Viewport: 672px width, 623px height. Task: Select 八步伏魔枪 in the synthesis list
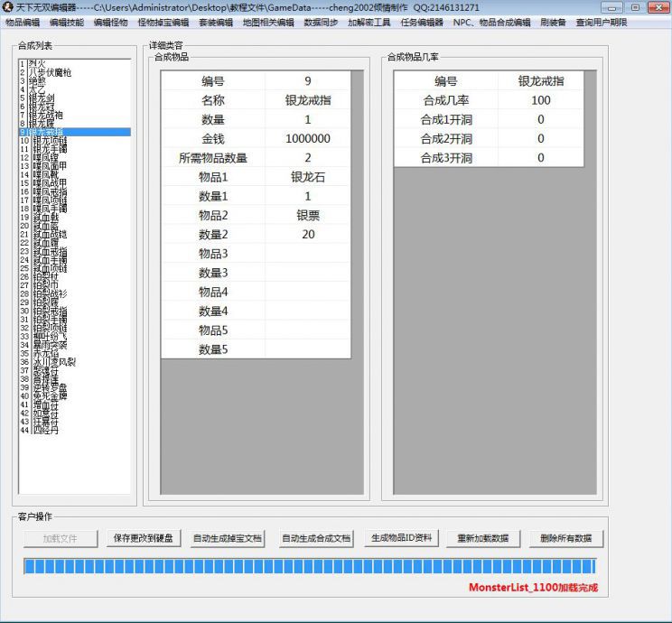pos(51,71)
